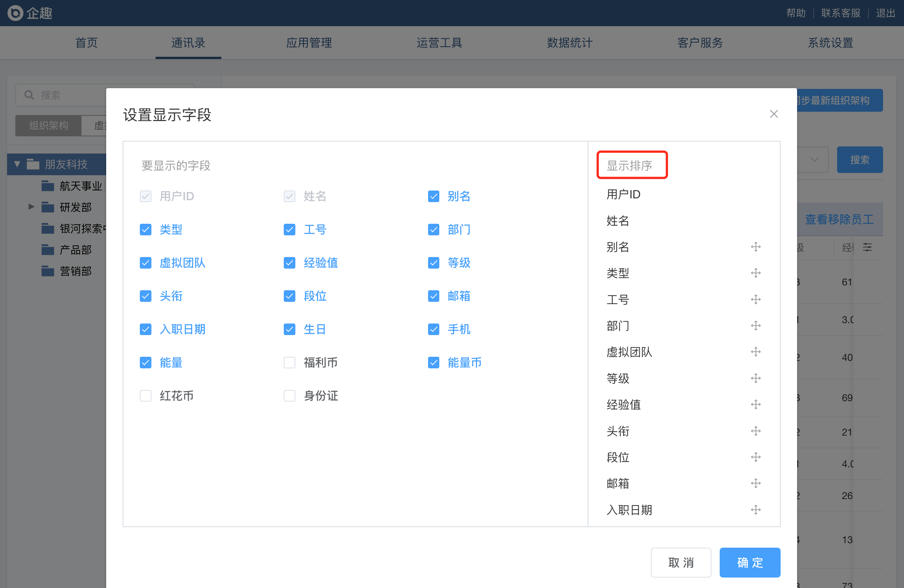Click the 营销部 folder icon
This screenshot has height=588, width=904.
point(47,271)
